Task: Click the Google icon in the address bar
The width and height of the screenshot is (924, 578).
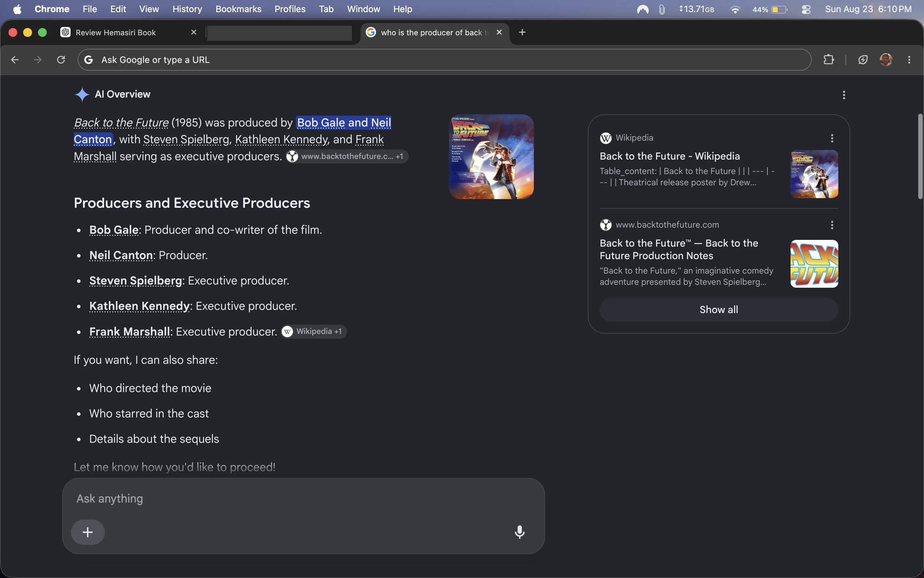Action: pyautogui.click(x=89, y=60)
